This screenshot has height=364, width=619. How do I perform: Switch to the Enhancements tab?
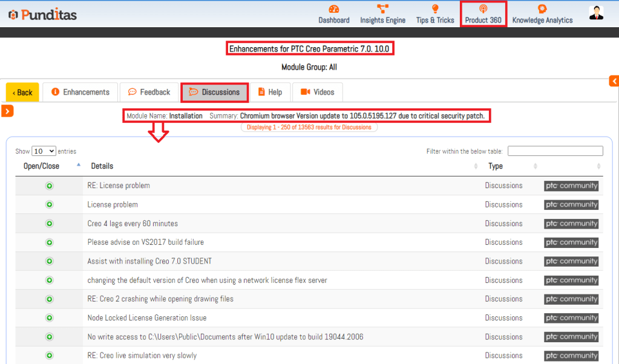80,93
